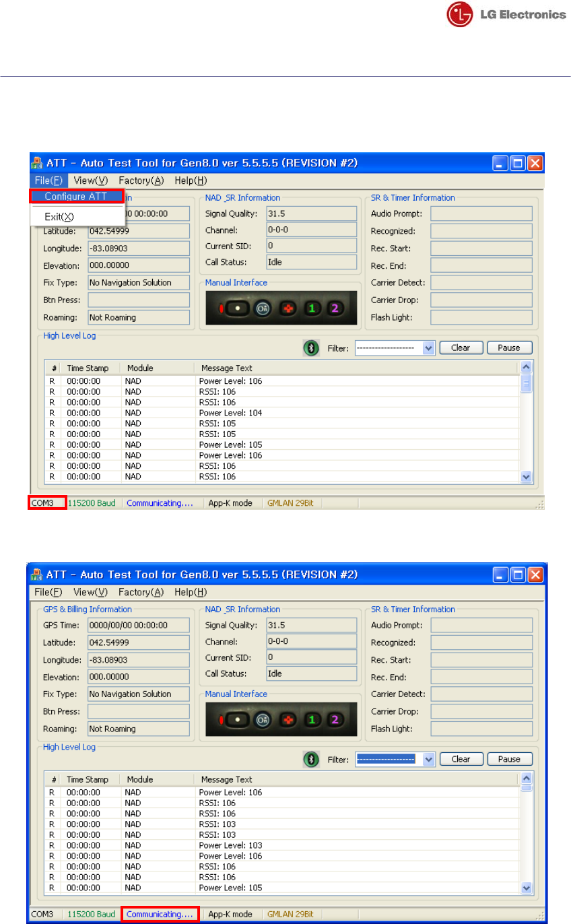Click green 1 button in upper window's Manual Interface
This screenshot has height=924, width=571.
click(312, 308)
